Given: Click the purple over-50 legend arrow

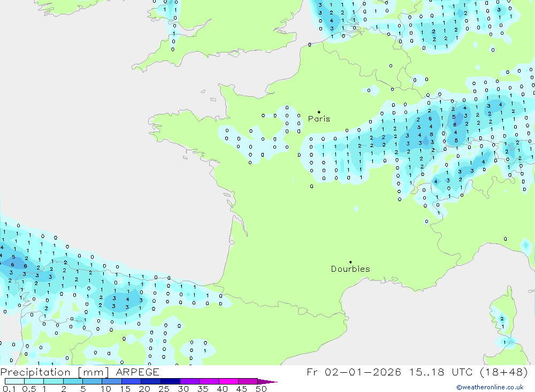Looking at the screenshot, I should [x=267, y=381].
